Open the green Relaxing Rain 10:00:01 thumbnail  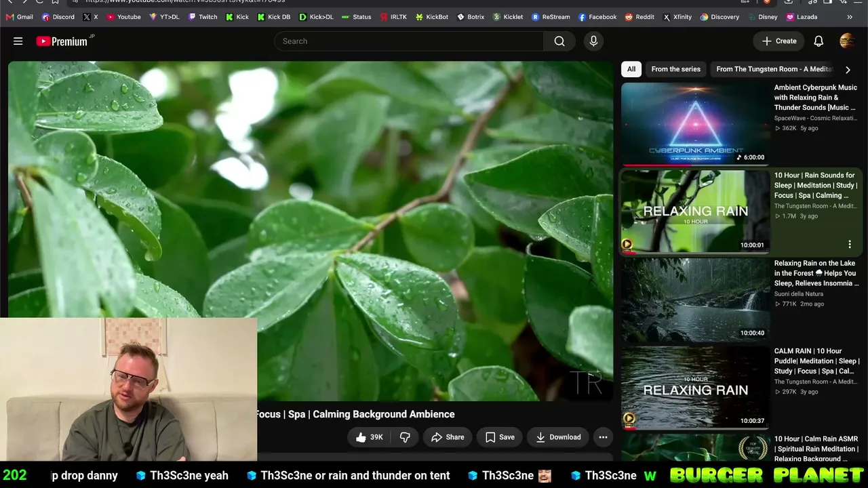tap(695, 211)
